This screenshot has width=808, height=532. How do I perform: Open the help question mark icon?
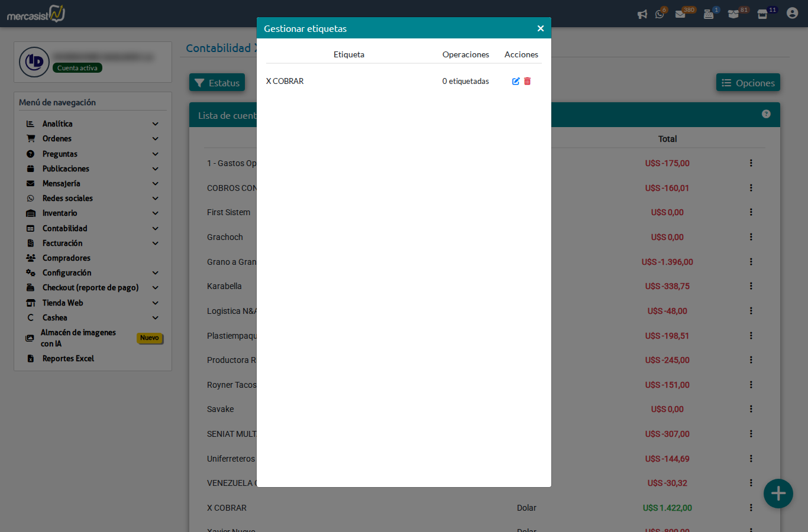pos(766,114)
